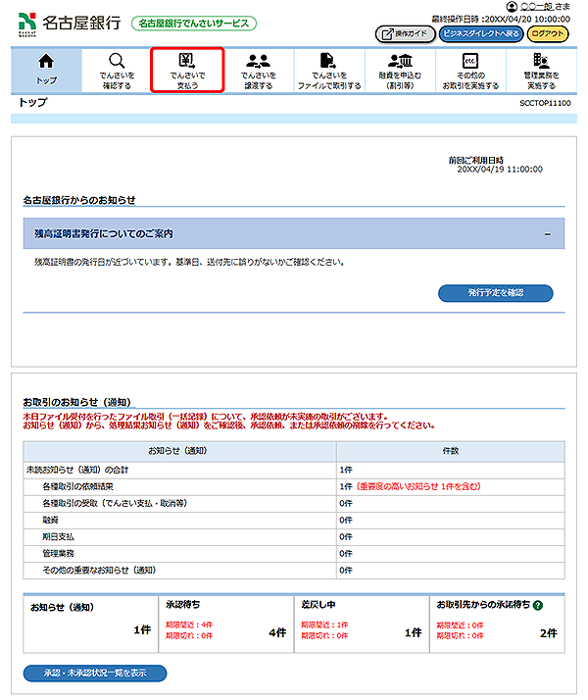Click the green help icon beside お取引先からの承諾待ち
This screenshot has height=700, width=588.
point(538,606)
